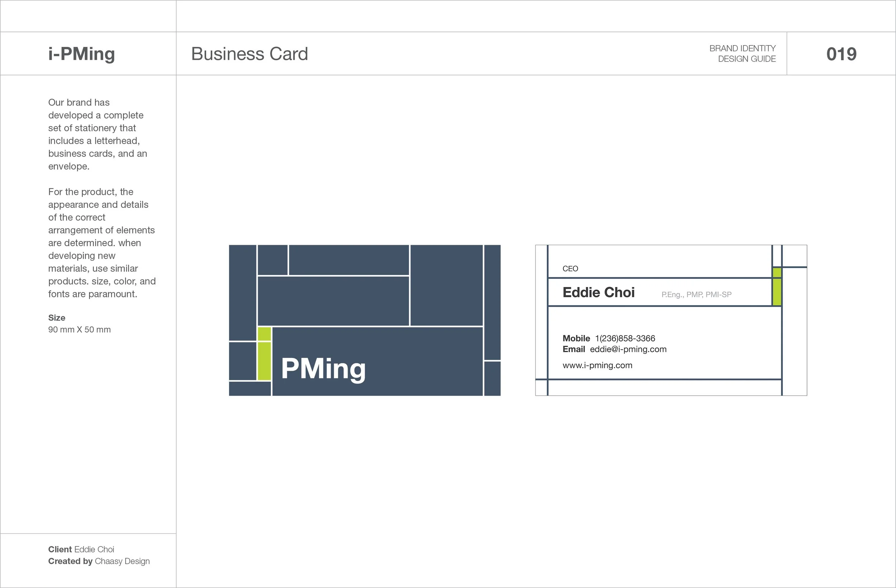Viewport: 896px width, 588px height.
Task: Select the 90 mm X 50 mm dimension text
Action: coord(80,330)
